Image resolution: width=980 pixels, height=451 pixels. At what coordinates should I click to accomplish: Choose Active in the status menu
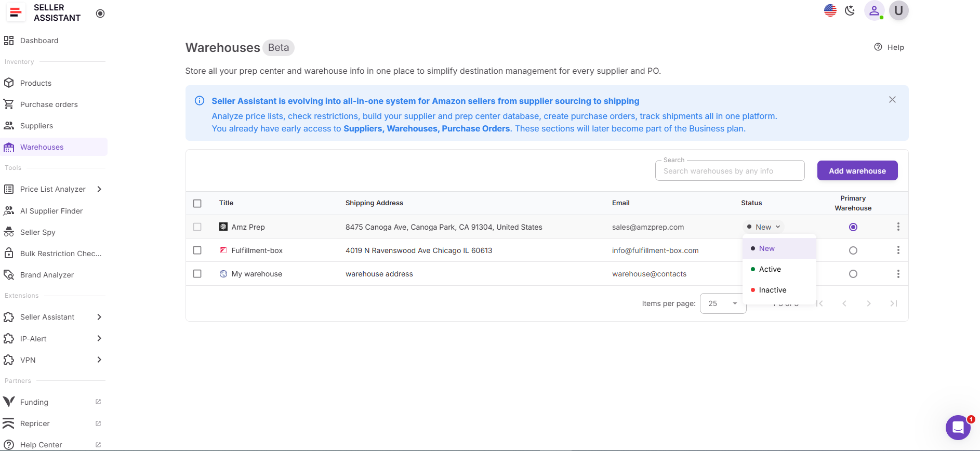pyautogui.click(x=770, y=269)
